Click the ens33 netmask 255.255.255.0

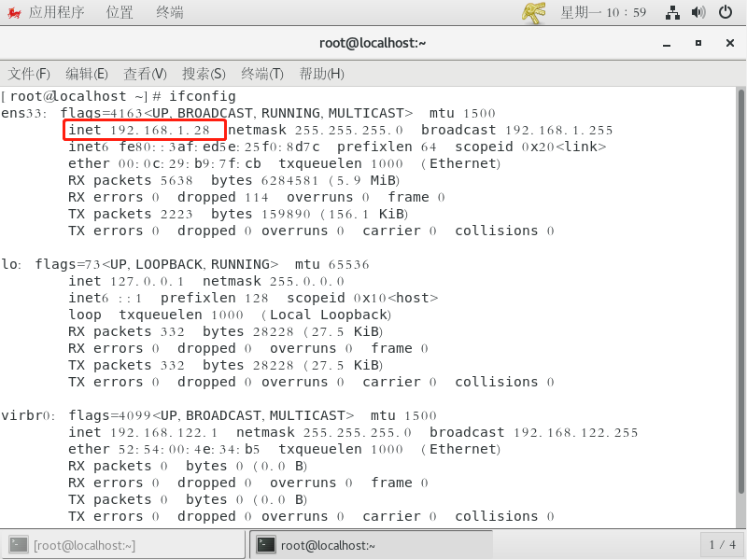[348, 130]
